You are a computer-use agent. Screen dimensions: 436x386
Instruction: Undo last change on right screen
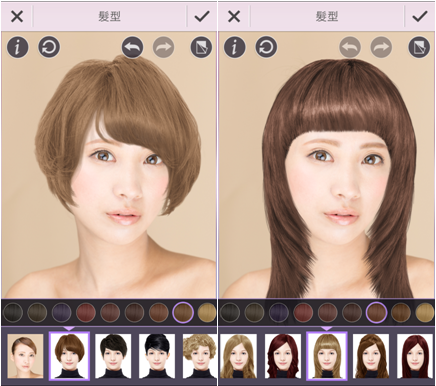350,47
